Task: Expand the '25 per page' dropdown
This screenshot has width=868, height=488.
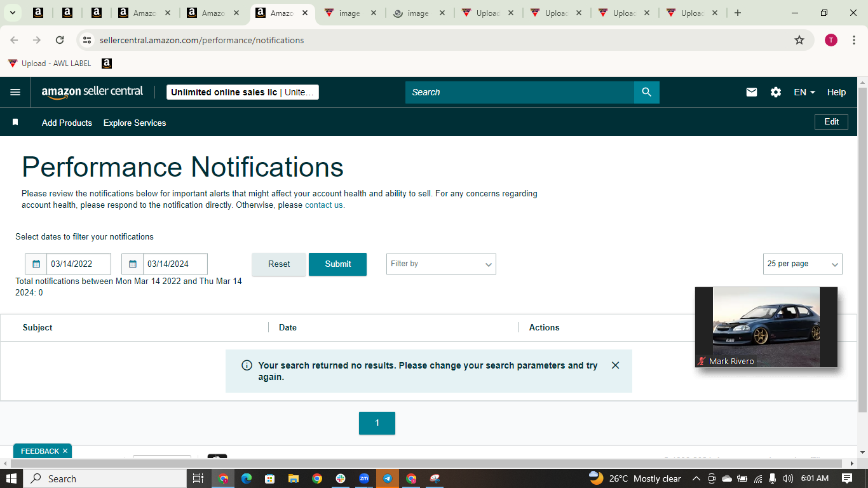Action: 803,264
